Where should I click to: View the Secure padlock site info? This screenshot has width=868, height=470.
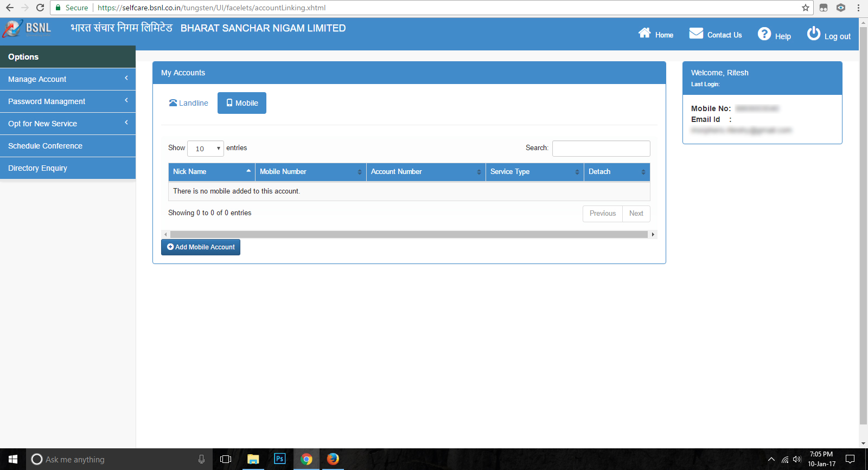point(72,8)
